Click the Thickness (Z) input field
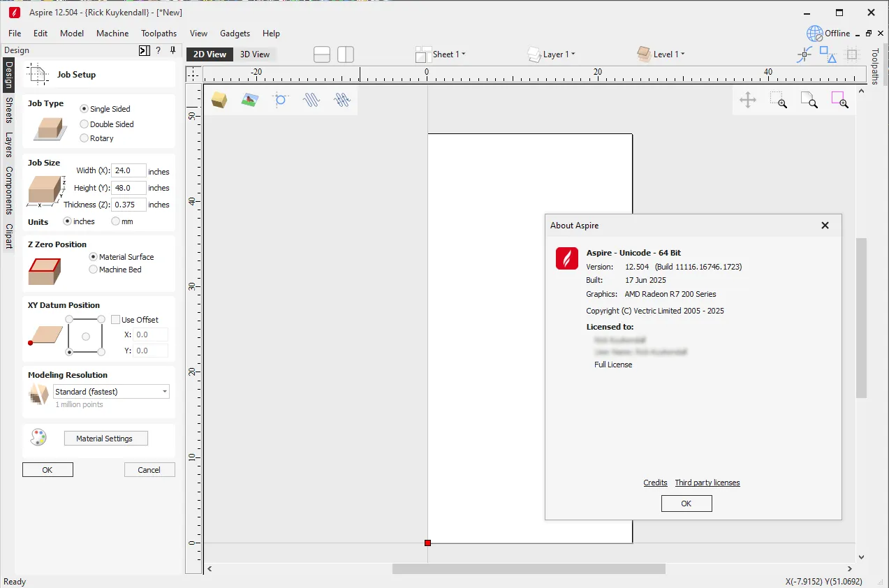The height and width of the screenshot is (588, 889). (x=128, y=205)
